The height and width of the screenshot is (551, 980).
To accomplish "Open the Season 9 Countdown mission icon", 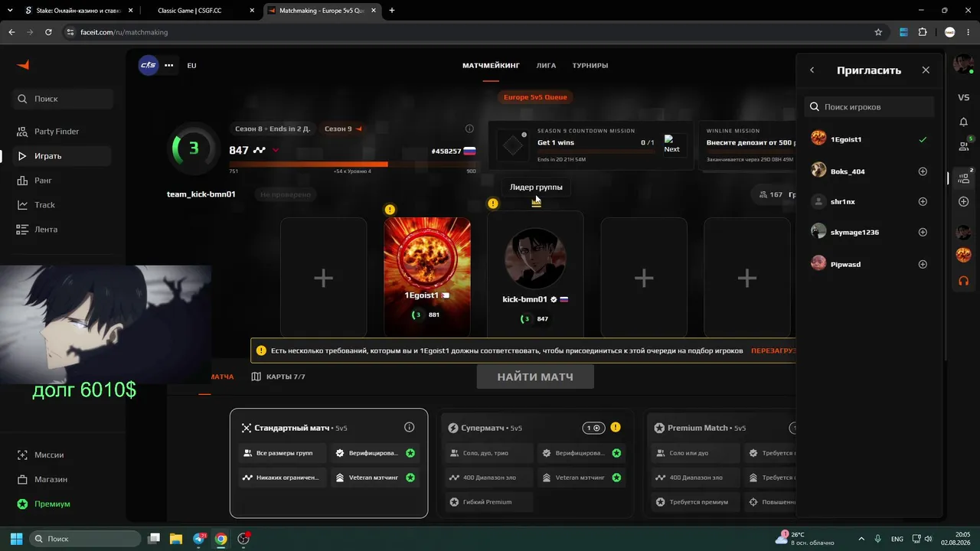I will point(513,145).
